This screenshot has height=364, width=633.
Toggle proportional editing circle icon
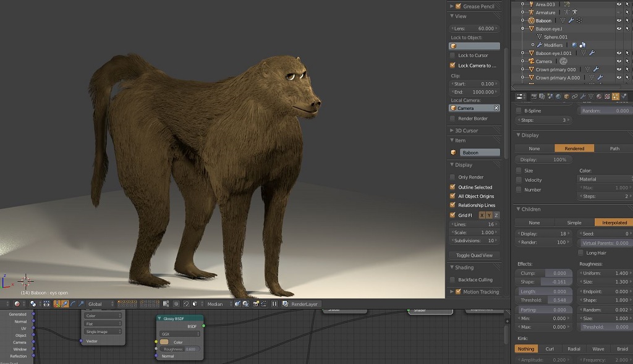click(176, 304)
